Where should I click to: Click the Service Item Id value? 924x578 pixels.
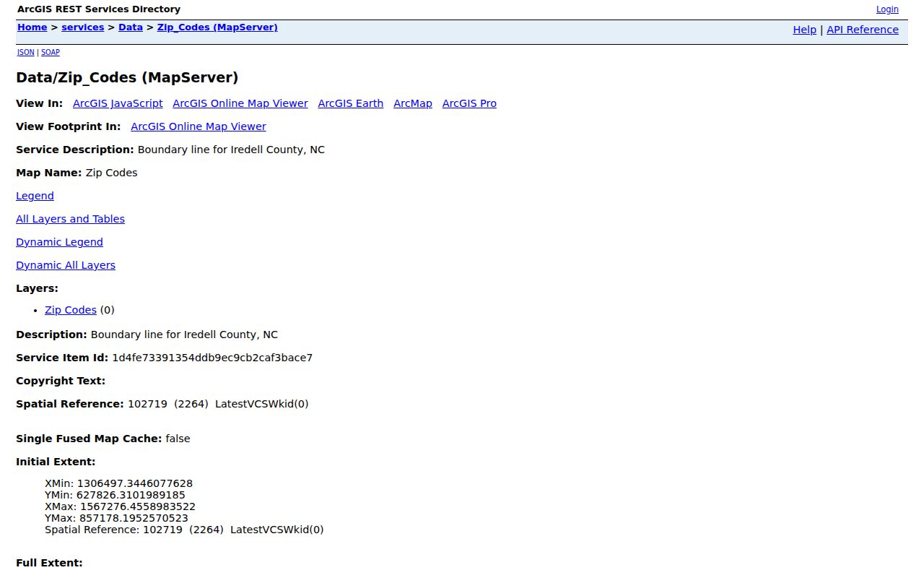click(x=212, y=358)
